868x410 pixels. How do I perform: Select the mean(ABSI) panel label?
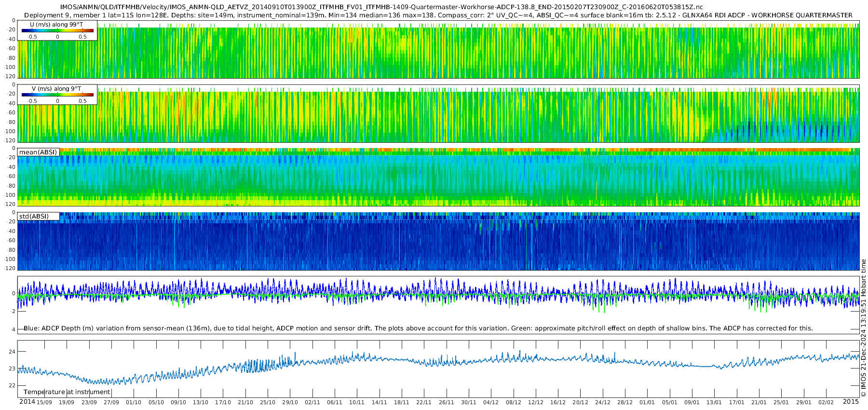point(39,152)
